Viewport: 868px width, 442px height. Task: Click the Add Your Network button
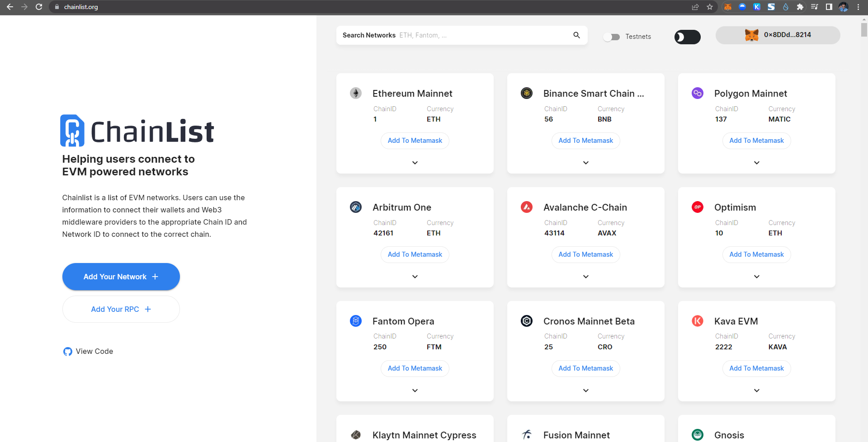coord(121,277)
